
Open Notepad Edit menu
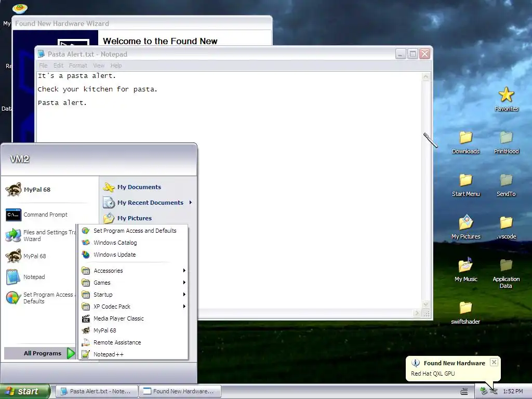[x=58, y=65]
